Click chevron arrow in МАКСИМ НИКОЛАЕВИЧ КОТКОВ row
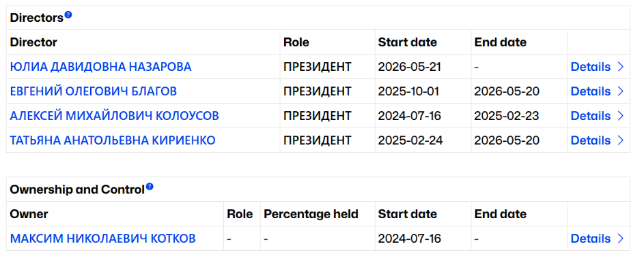Screen dimensions: 644x257 click(x=621, y=239)
